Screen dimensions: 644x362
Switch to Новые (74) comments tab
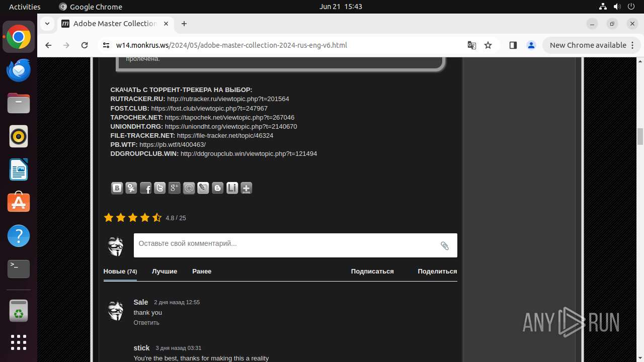pos(120,271)
